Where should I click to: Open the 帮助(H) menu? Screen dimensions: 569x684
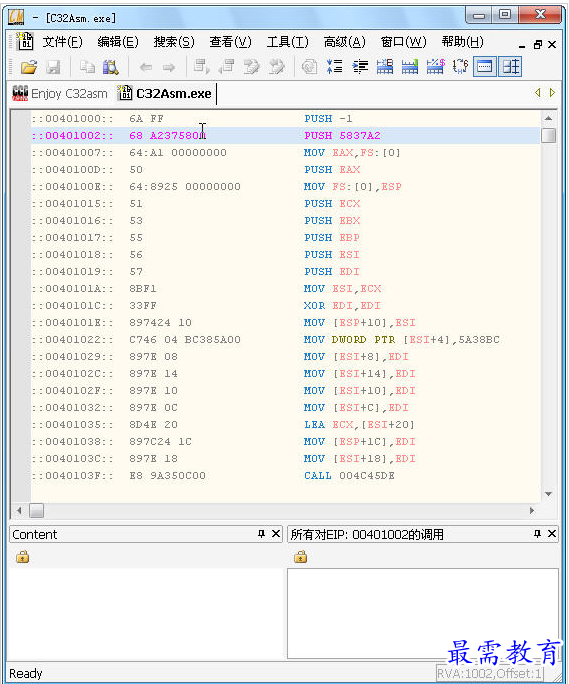(x=463, y=42)
